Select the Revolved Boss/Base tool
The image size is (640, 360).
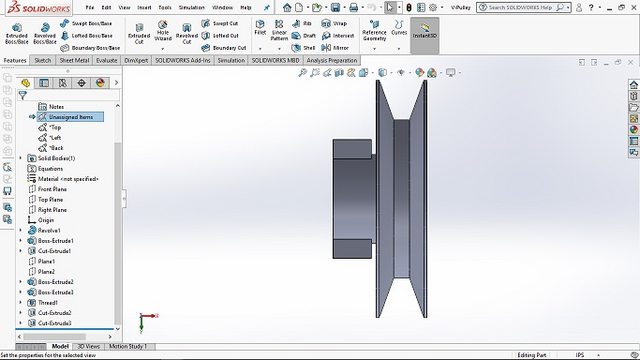[44, 33]
